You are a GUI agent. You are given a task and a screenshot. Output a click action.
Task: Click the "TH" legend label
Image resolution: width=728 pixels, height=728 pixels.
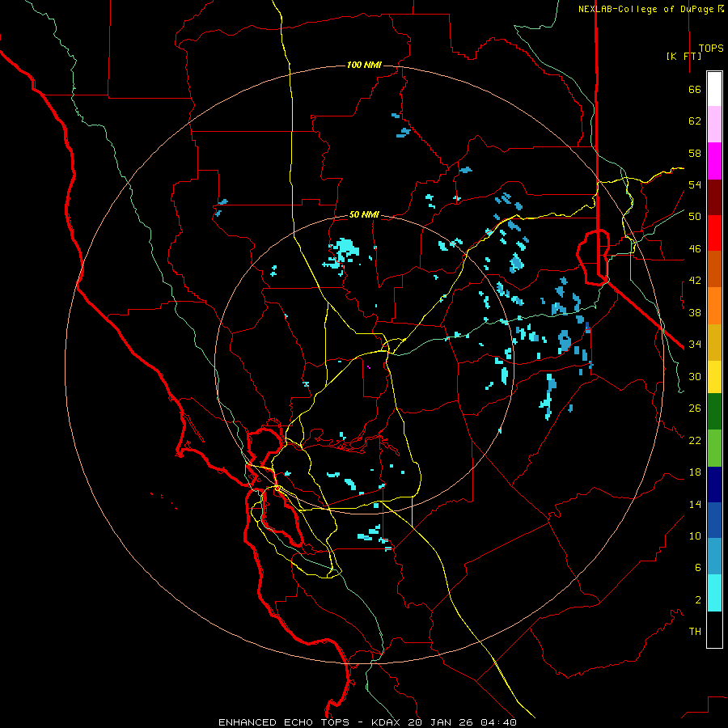pyautogui.click(x=695, y=632)
